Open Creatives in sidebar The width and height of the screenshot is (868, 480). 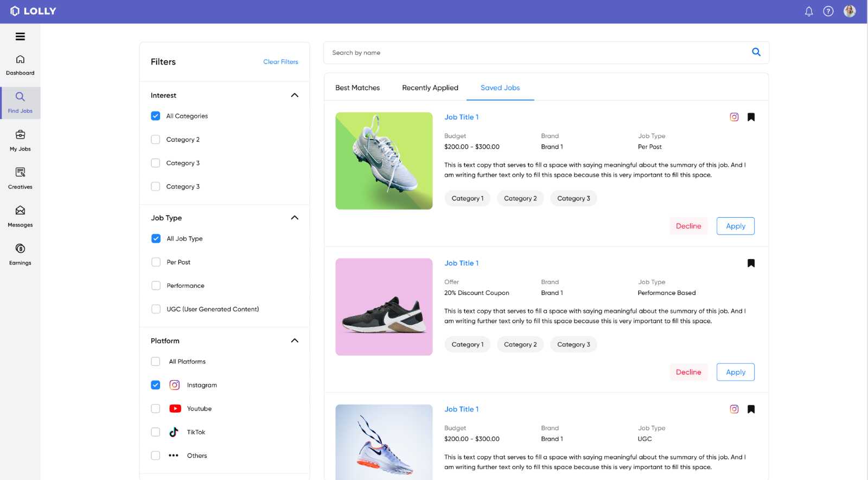(20, 179)
